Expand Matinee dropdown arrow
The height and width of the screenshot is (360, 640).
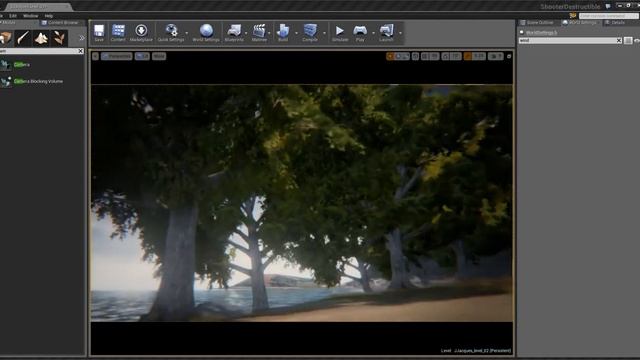[x=270, y=33]
